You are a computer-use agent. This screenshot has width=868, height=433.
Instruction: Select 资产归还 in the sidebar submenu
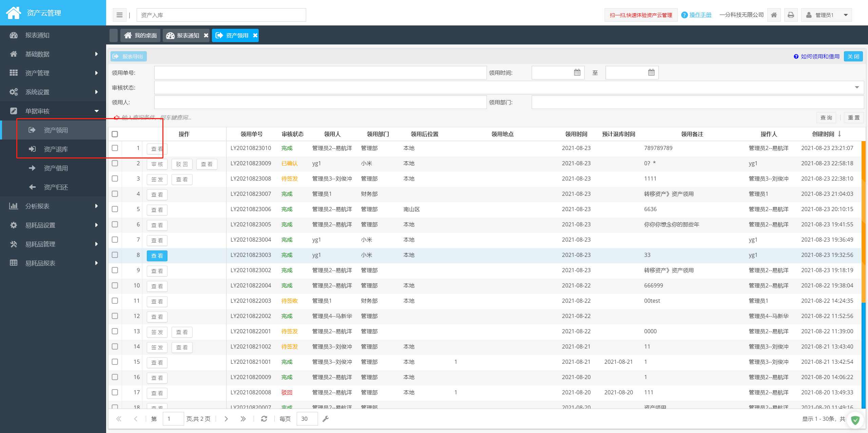(53, 187)
